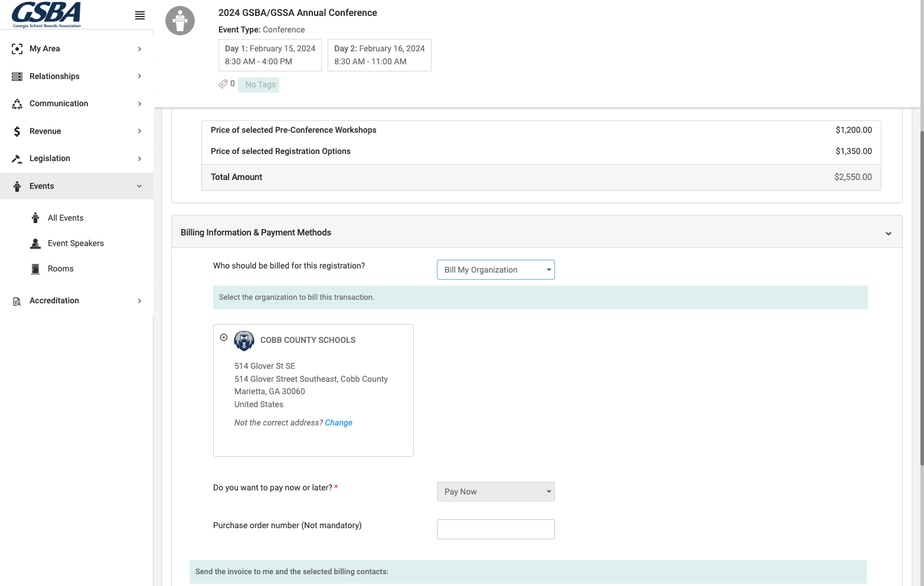Expand the Accreditation chevron
Screen dimensions: 924x586
point(139,301)
